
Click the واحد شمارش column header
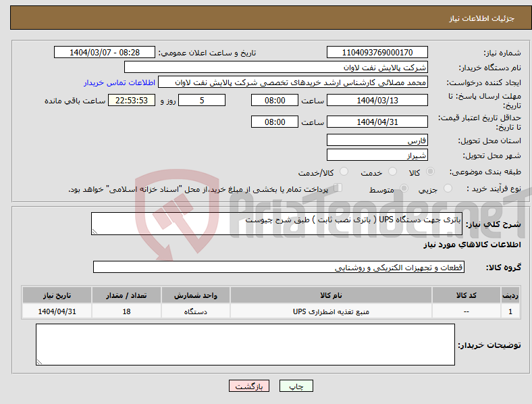tap(195, 295)
